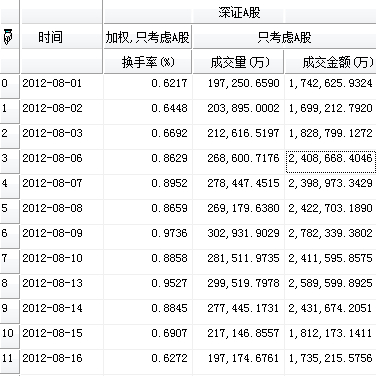Click the pen icon in the header corner
This screenshot has height=376, width=376.
click(x=8, y=37)
